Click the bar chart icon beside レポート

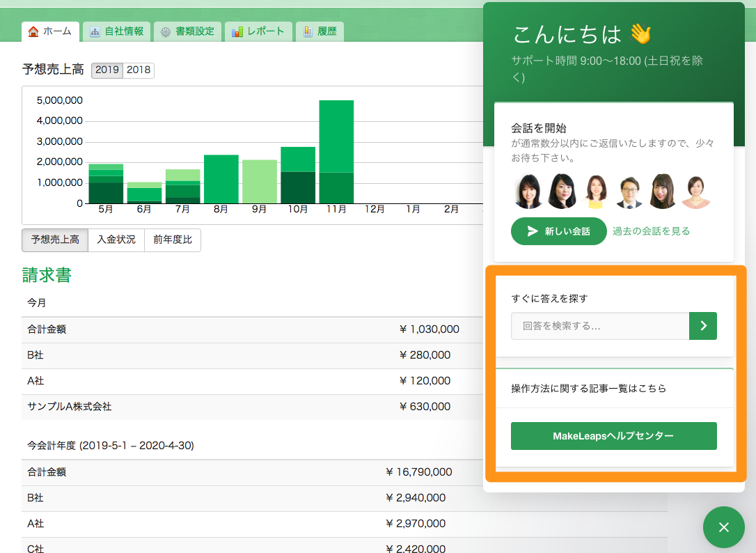click(237, 31)
